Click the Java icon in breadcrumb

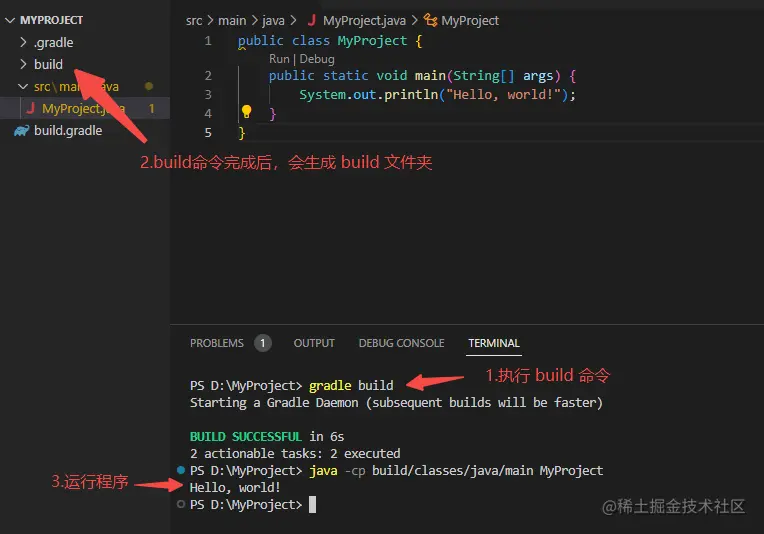(312, 20)
